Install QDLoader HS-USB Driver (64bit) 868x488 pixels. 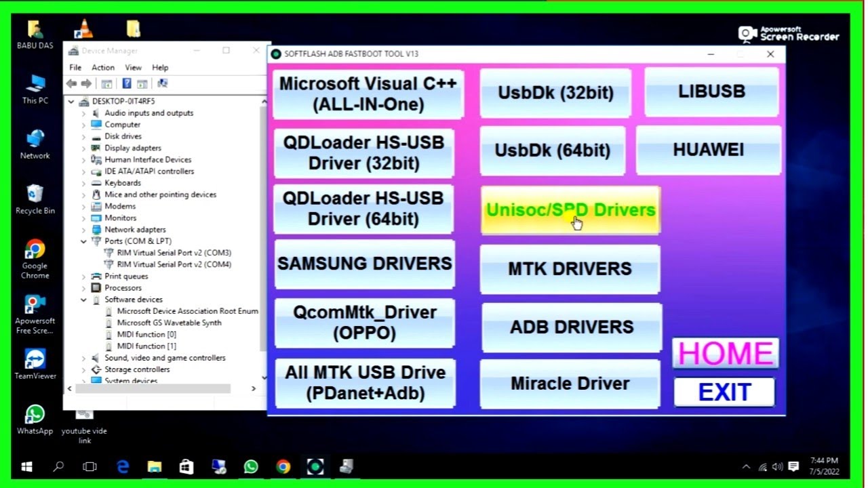click(363, 209)
